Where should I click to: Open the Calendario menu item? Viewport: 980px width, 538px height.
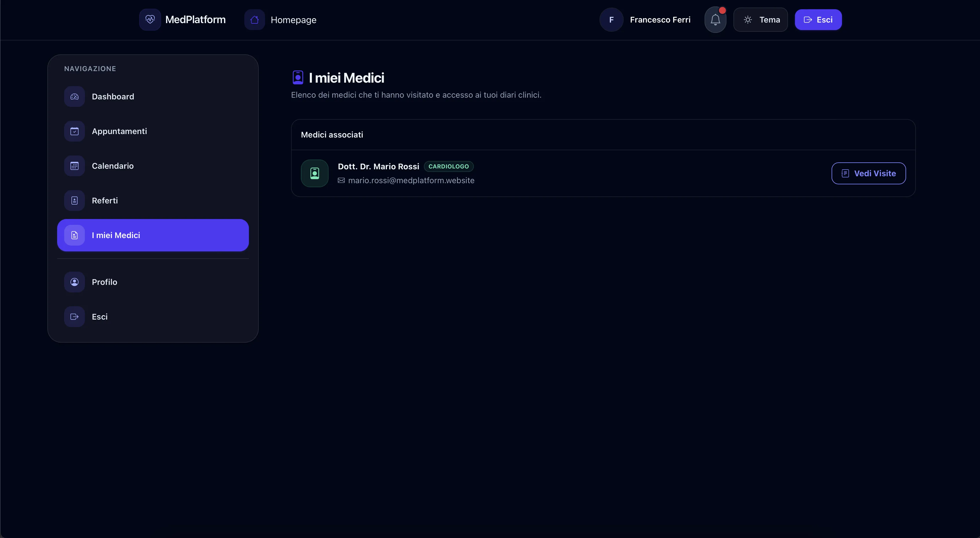[x=153, y=166]
